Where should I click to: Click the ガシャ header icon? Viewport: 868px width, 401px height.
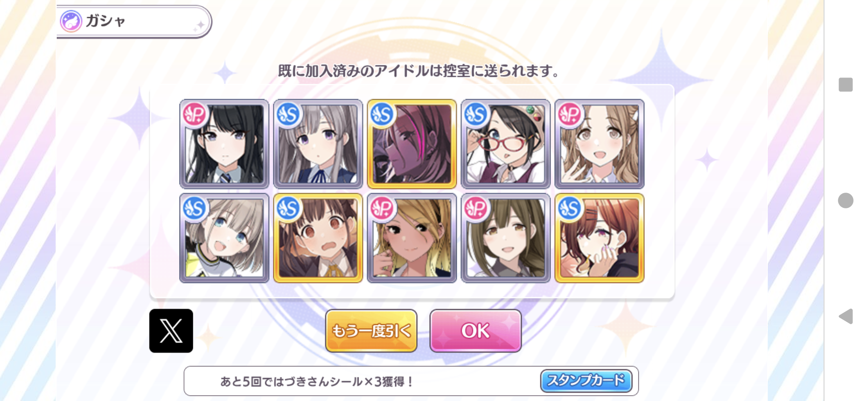click(71, 21)
